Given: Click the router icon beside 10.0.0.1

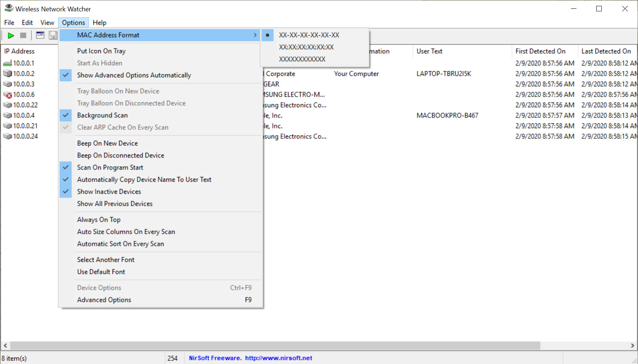Looking at the screenshot, I should point(7,63).
